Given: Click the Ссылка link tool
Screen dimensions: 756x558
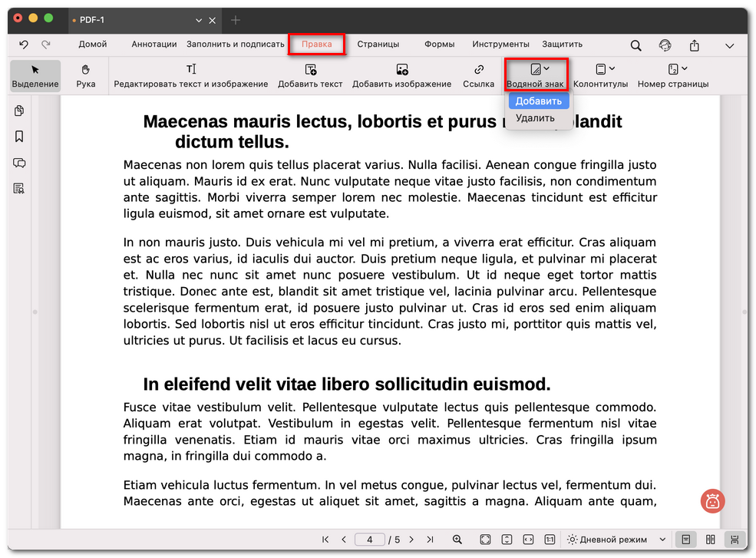Looking at the screenshot, I should [x=478, y=75].
